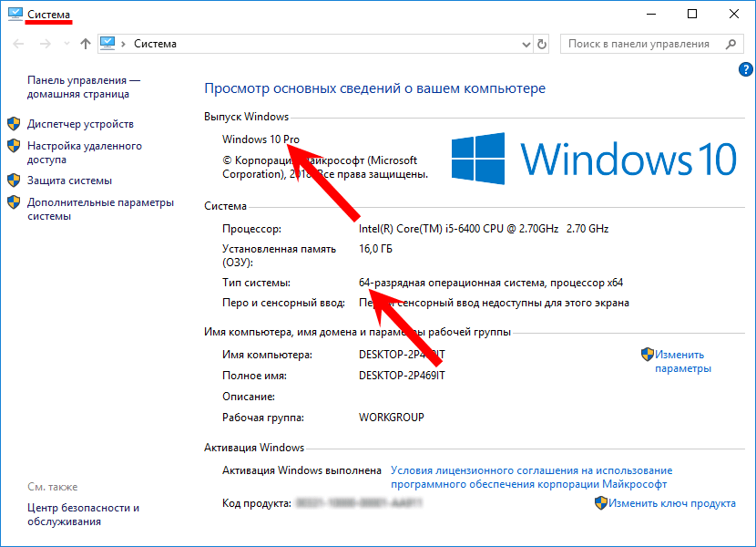Minimize the Система window

pyautogui.click(x=651, y=14)
